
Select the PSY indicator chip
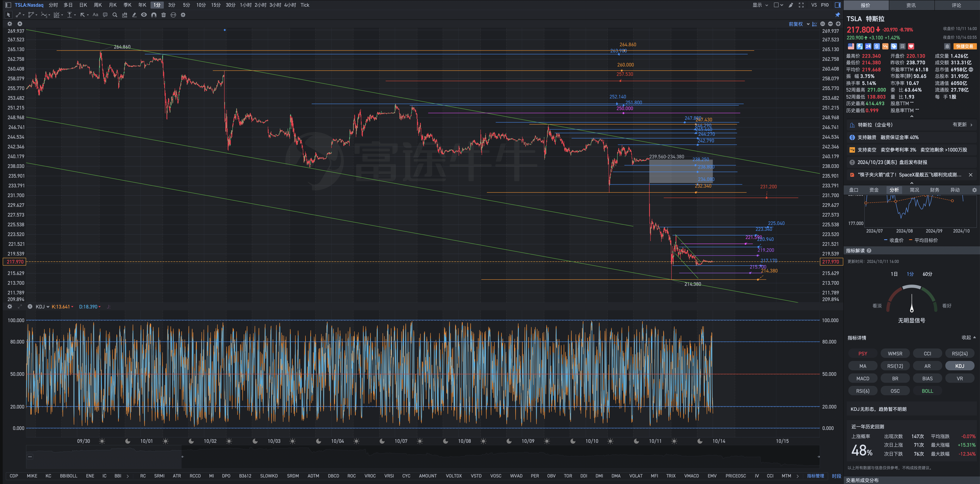(862, 354)
